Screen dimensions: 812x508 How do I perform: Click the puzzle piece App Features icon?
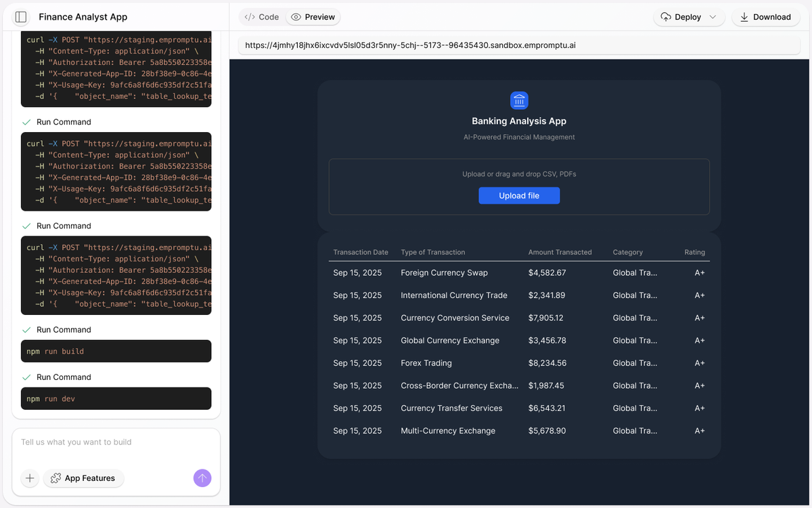(x=56, y=478)
